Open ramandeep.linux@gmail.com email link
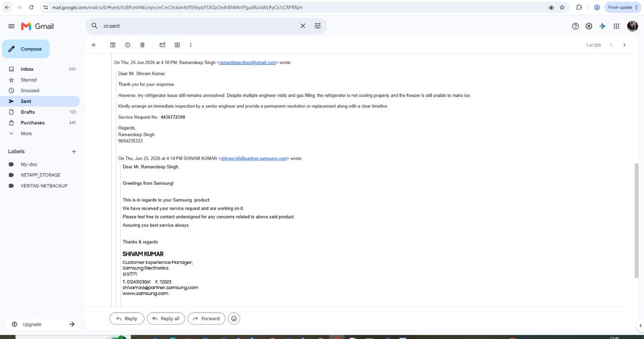 click(x=248, y=63)
